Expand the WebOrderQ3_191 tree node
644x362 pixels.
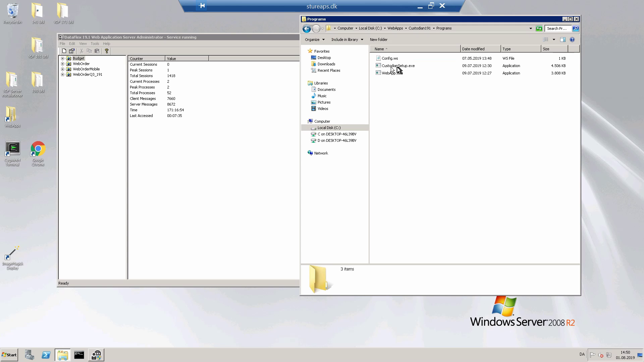pyautogui.click(x=62, y=74)
